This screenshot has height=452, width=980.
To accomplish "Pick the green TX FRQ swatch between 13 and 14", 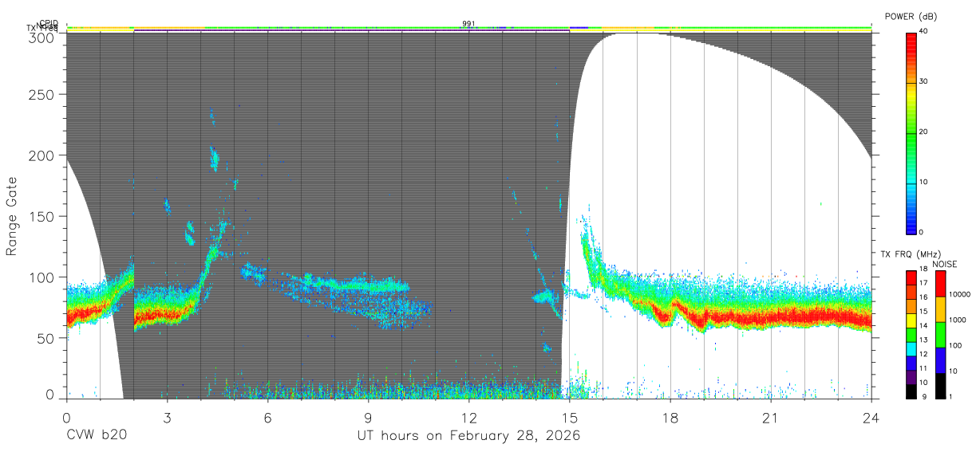I will (x=911, y=335).
